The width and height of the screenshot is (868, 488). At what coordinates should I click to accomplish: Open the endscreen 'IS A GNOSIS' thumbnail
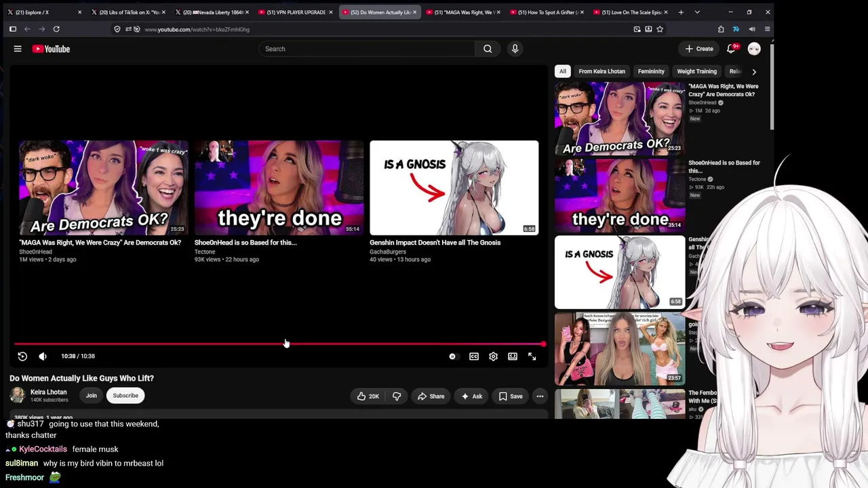[454, 188]
